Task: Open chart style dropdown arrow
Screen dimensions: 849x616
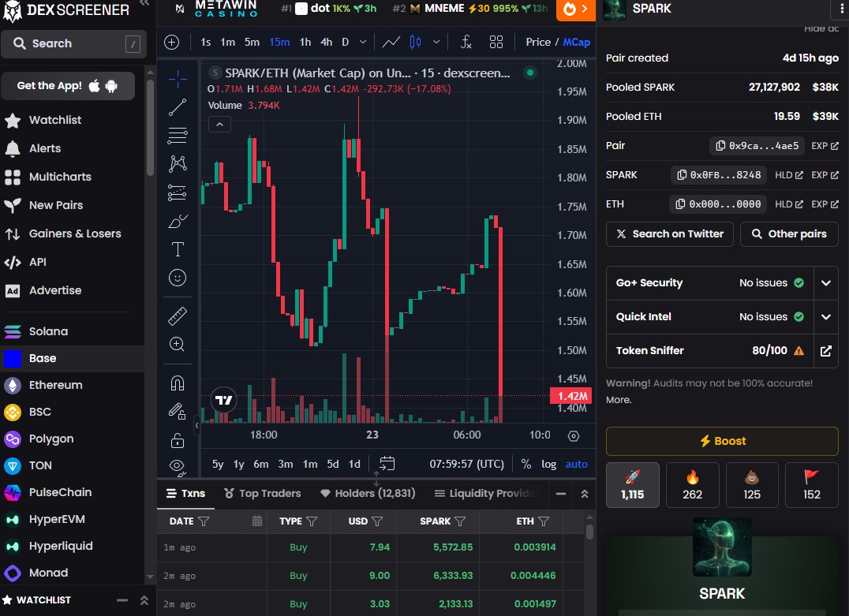Action: 436,43
